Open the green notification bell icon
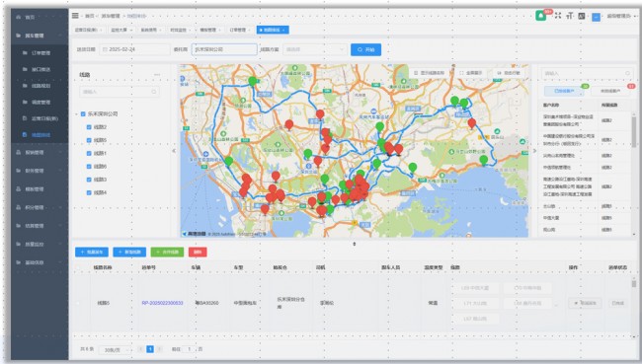This screenshot has width=642, height=364. tap(540, 16)
